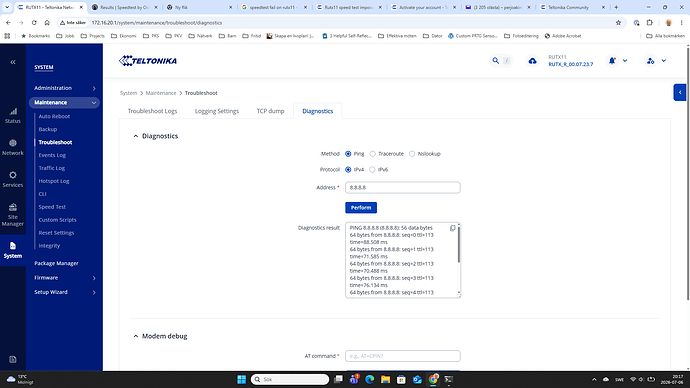Open Speed Test in Maintenance menu

pyautogui.click(x=52, y=207)
